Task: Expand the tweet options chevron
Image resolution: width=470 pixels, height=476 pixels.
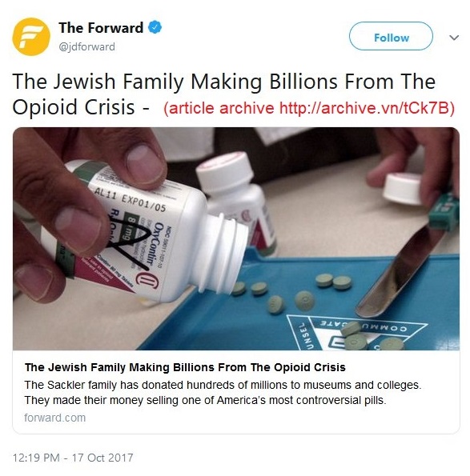Action: (454, 38)
